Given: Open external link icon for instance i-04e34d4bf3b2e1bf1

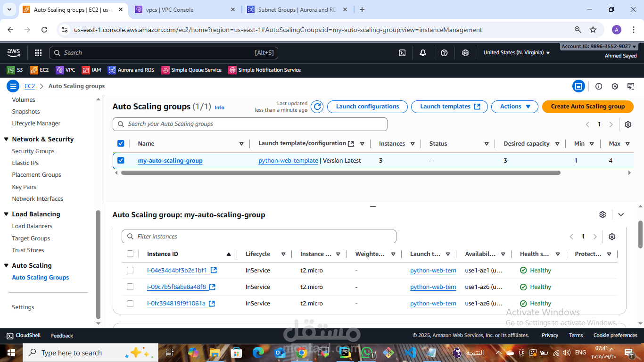Looking at the screenshot, I should tap(214, 271).
